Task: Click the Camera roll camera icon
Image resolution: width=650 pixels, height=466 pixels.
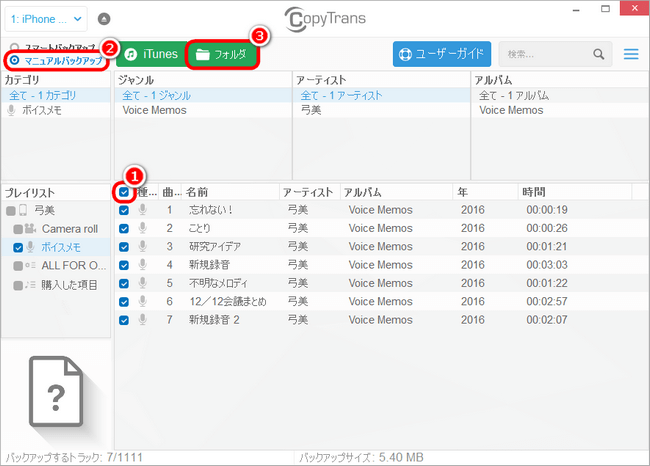Action: pyautogui.click(x=30, y=228)
